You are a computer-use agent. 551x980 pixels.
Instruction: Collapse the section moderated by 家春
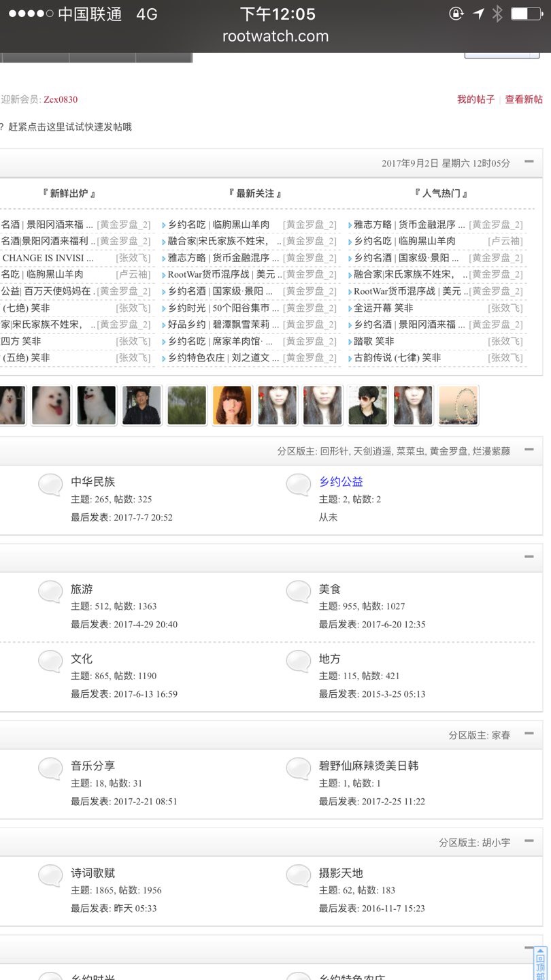point(529,734)
